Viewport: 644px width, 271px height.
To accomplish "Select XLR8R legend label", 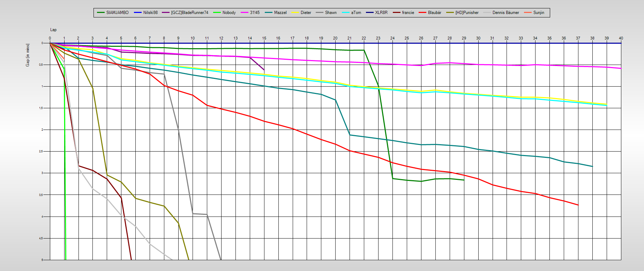I will click(x=381, y=13).
